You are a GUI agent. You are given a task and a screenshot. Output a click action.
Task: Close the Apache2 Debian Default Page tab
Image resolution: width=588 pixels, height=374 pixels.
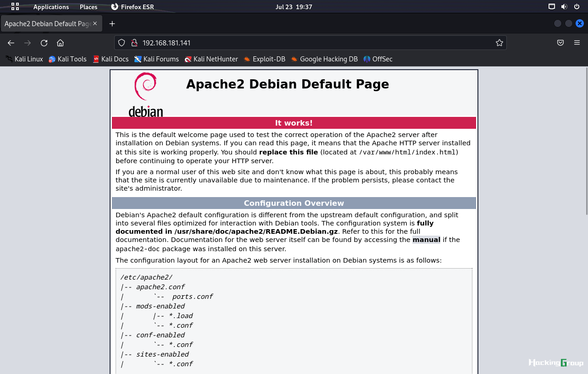95,23
